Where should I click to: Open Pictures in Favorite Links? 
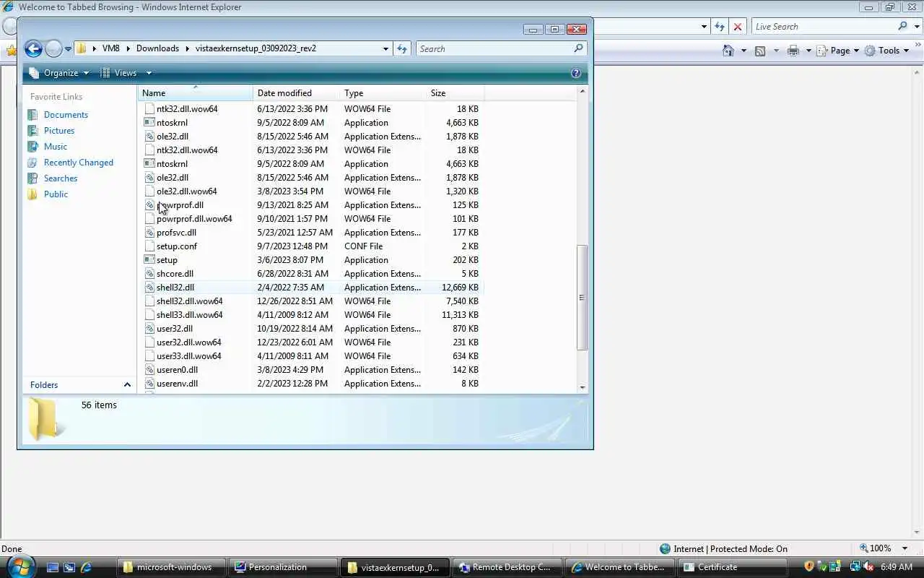(59, 131)
